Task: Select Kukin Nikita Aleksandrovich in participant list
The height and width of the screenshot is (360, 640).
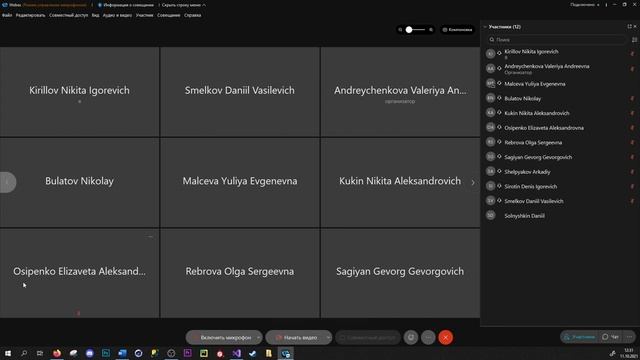Action: point(560,113)
